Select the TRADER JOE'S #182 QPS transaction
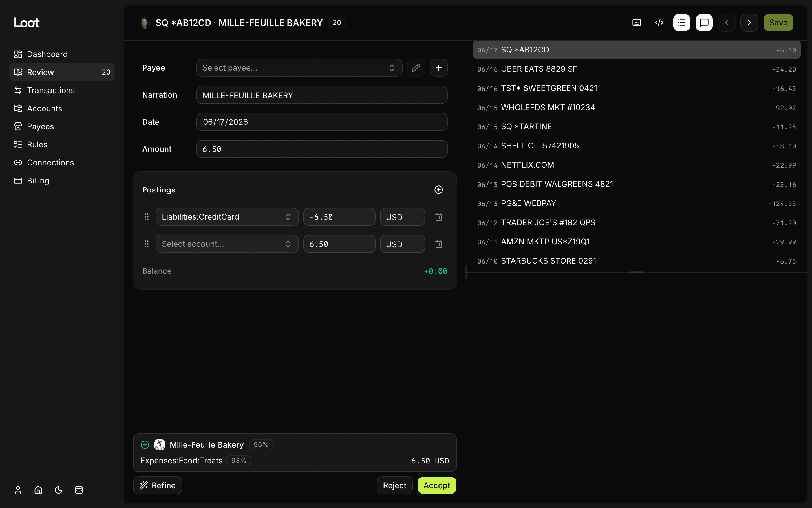 click(x=637, y=222)
